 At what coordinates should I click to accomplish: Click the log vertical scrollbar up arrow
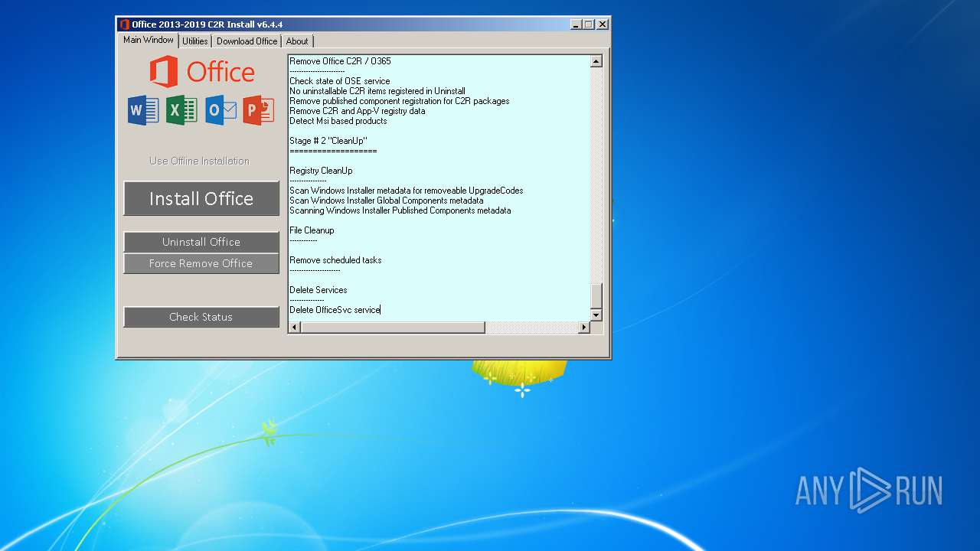click(596, 61)
